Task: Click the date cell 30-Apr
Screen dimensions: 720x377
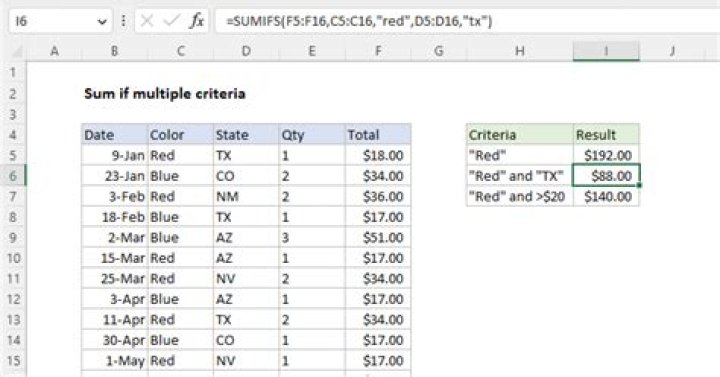Action: click(x=115, y=340)
